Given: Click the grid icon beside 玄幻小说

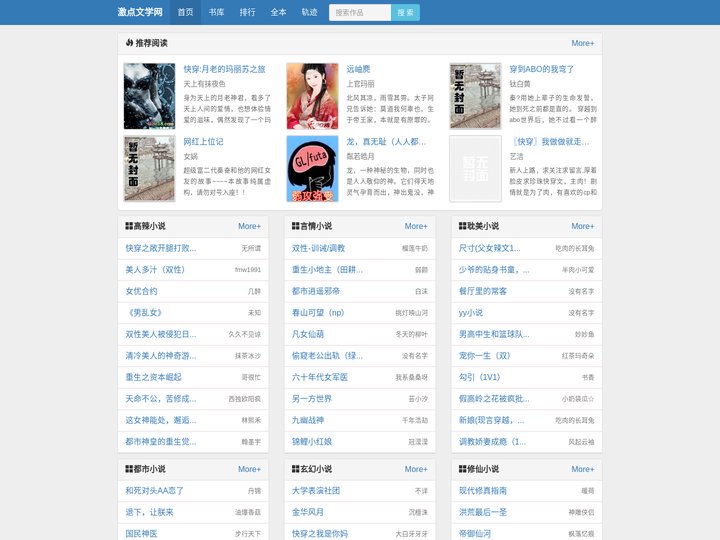Looking at the screenshot, I should (x=296, y=469).
